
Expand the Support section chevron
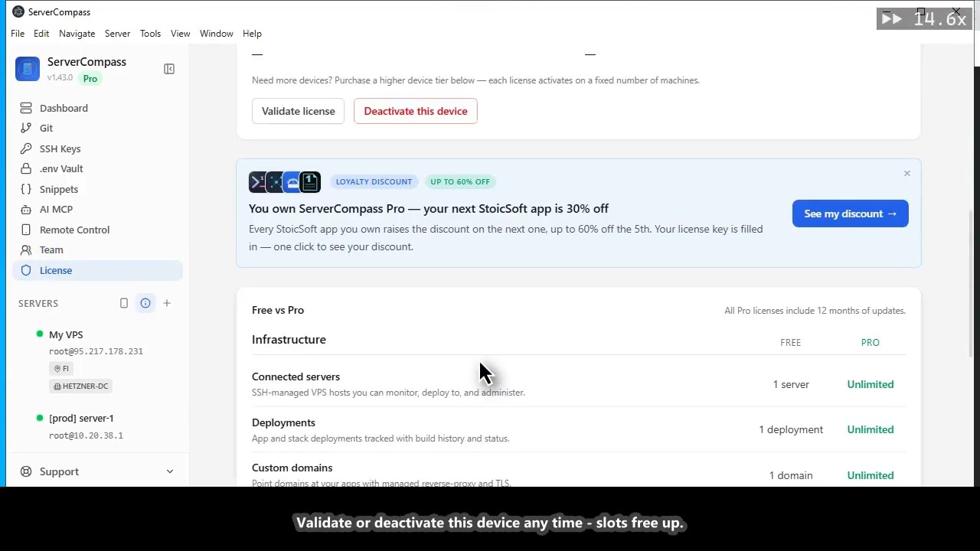[170, 471]
